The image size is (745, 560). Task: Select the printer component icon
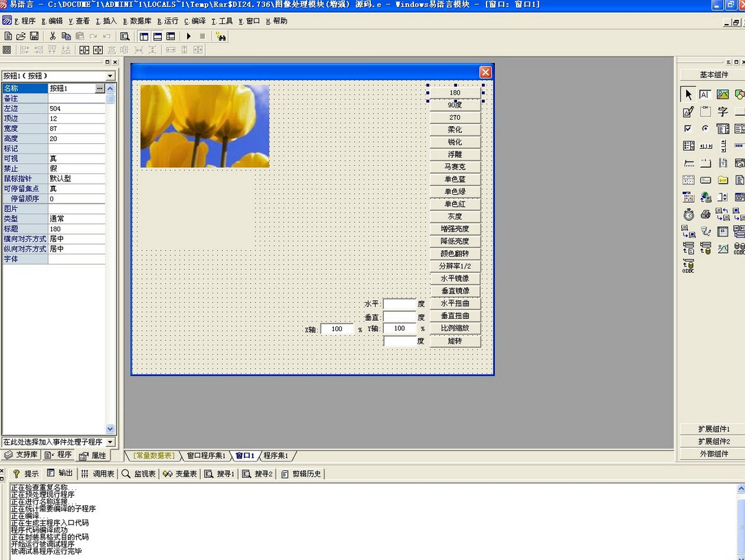click(x=705, y=215)
